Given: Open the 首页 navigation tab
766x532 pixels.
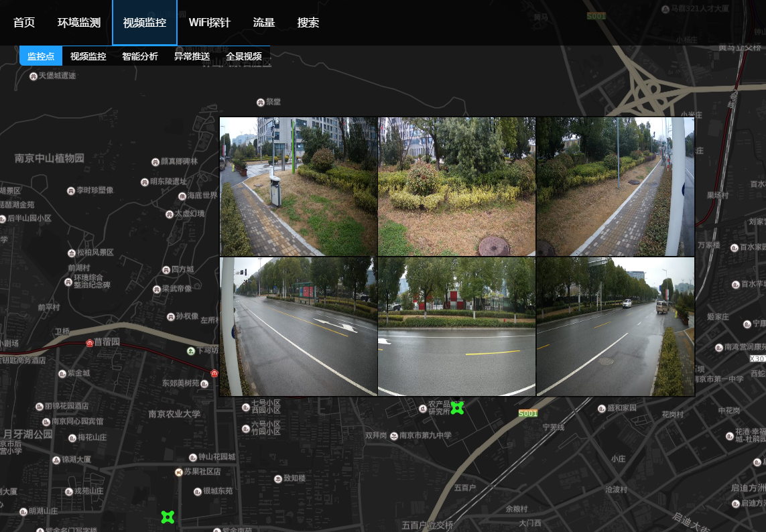Looking at the screenshot, I should click(x=24, y=23).
